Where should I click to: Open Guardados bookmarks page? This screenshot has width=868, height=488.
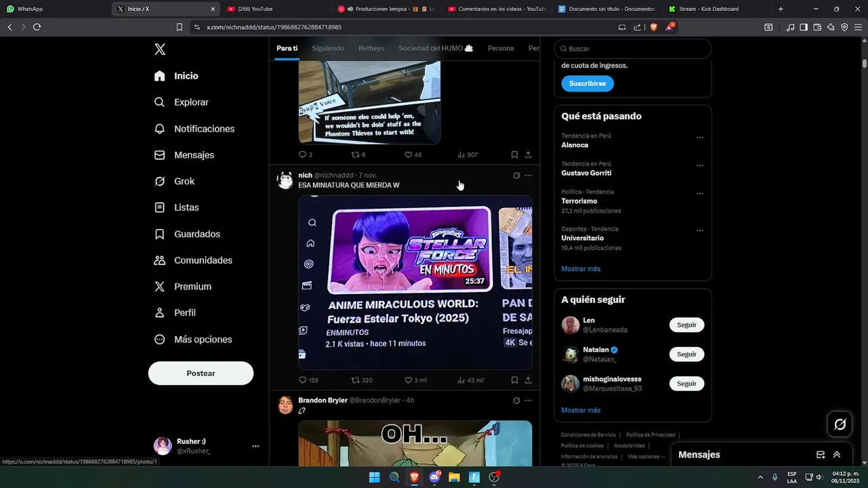187,234
